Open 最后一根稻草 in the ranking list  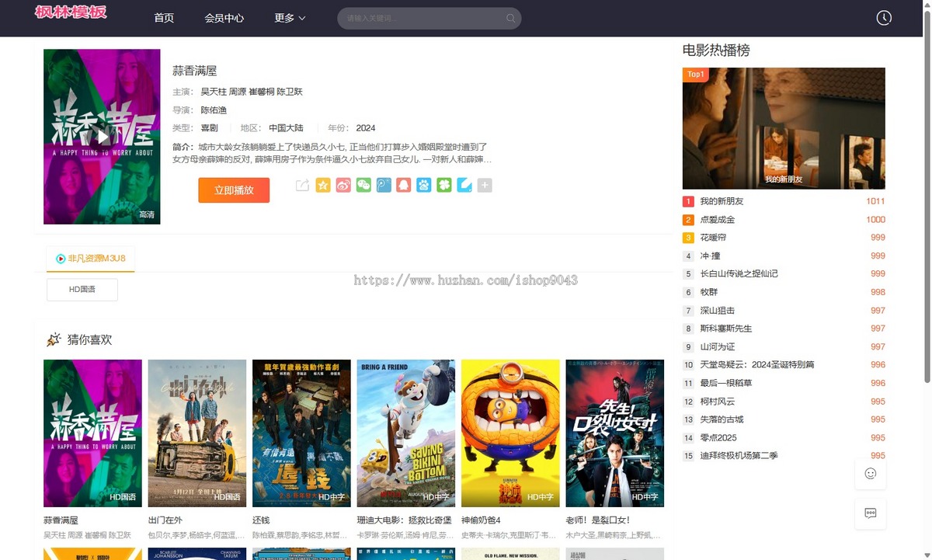tap(726, 383)
